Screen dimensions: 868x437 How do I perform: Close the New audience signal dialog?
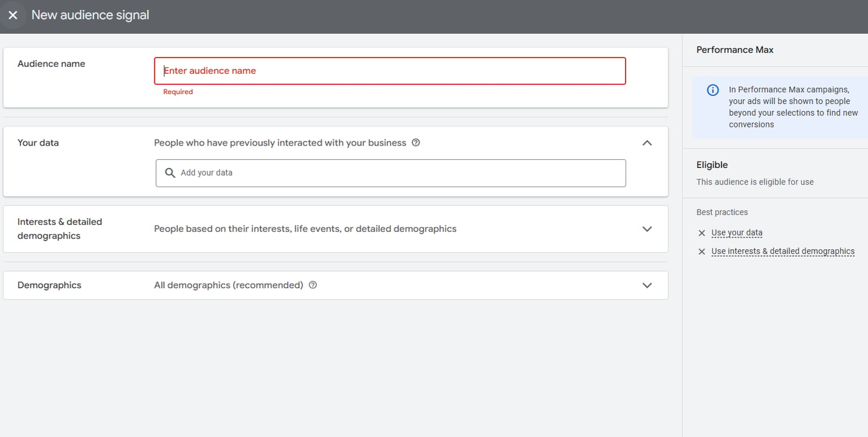(13, 15)
